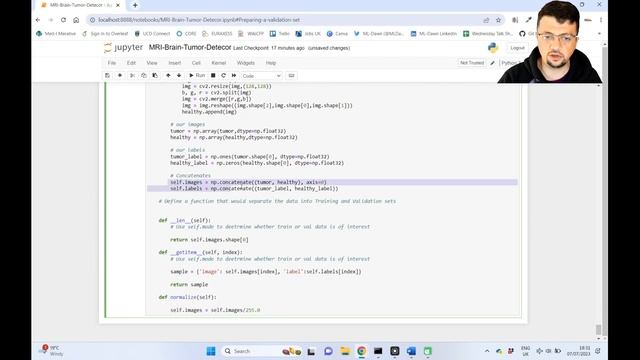
Task: Open the Jobs UK bookmark
Action: (309, 33)
